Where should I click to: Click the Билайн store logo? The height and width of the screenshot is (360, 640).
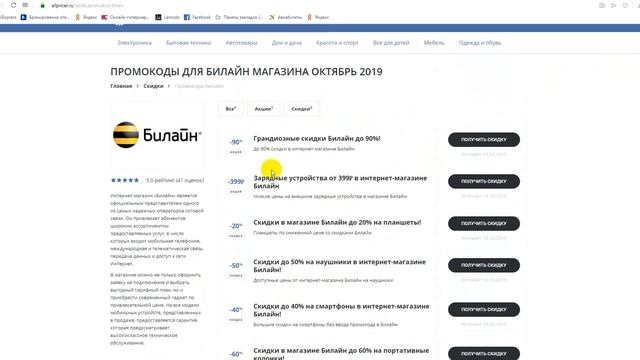click(x=157, y=135)
